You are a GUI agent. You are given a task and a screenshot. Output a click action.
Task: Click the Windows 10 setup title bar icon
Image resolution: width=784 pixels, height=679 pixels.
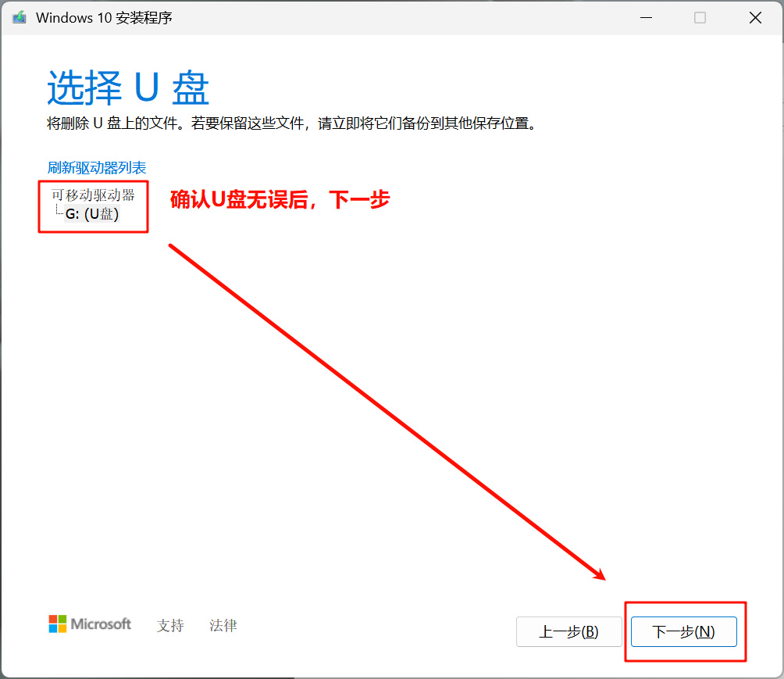[x=19, y=17]
